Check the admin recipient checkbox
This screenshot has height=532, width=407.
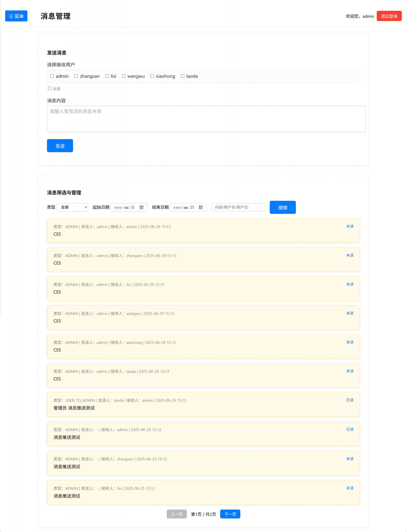(x=52, y=76)
